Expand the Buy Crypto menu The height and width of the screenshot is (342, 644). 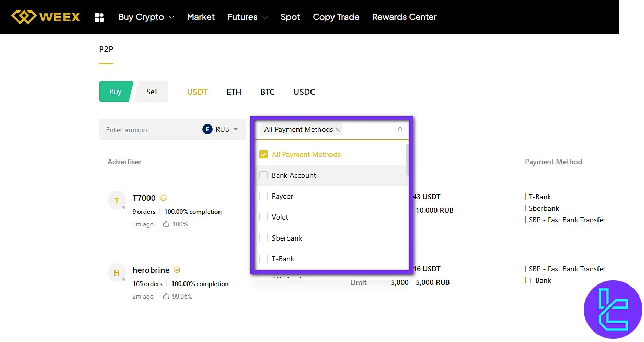pyautogui.click(x=146, y=17)
